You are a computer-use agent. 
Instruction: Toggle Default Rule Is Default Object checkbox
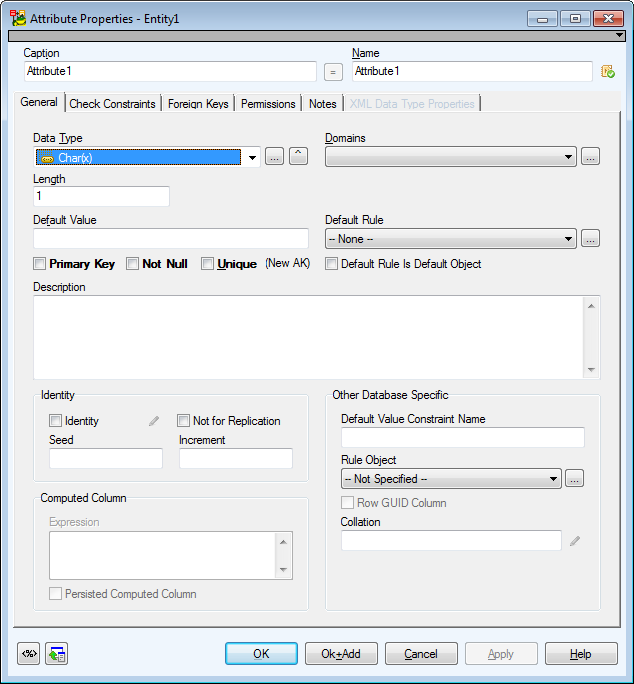(x=331, y=263)
